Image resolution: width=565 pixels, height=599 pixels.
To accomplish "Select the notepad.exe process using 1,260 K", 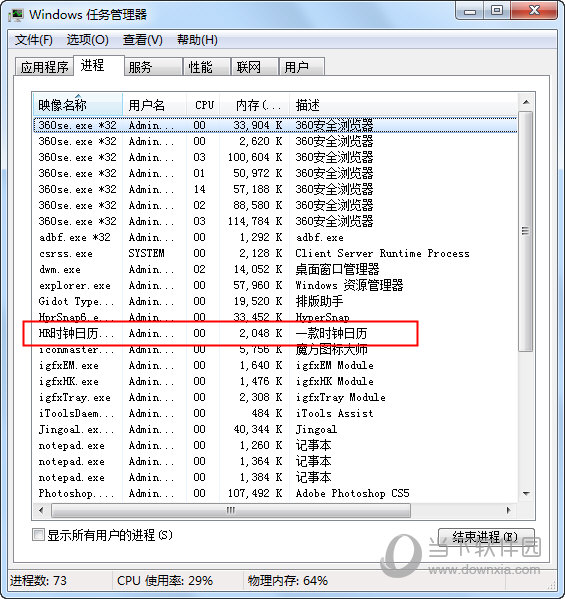I will click(275, 446).
